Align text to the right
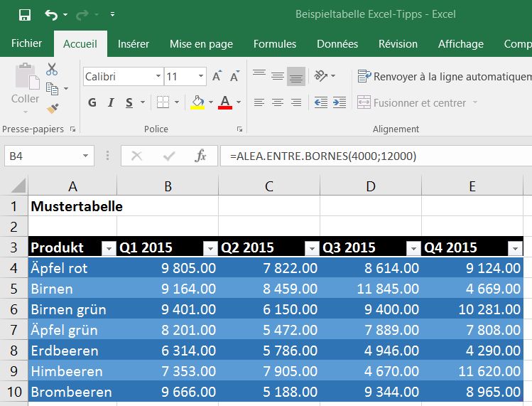The width and height of the screenshot is (532, 406). tap(296, 102)
